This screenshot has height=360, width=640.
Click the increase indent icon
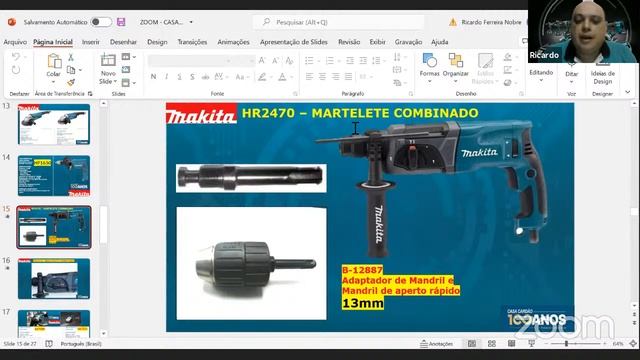point(363,61)
